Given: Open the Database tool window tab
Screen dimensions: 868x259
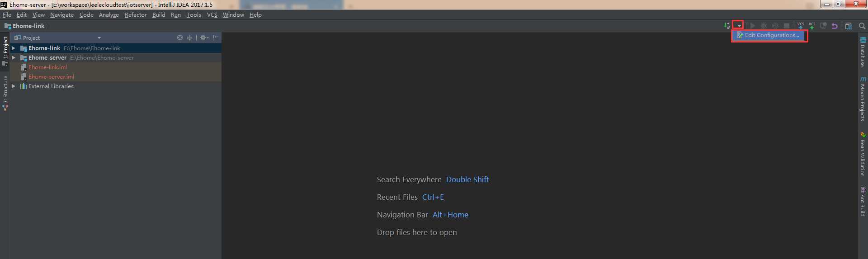Looking at the screenshot, I should [x=863, y=52].
